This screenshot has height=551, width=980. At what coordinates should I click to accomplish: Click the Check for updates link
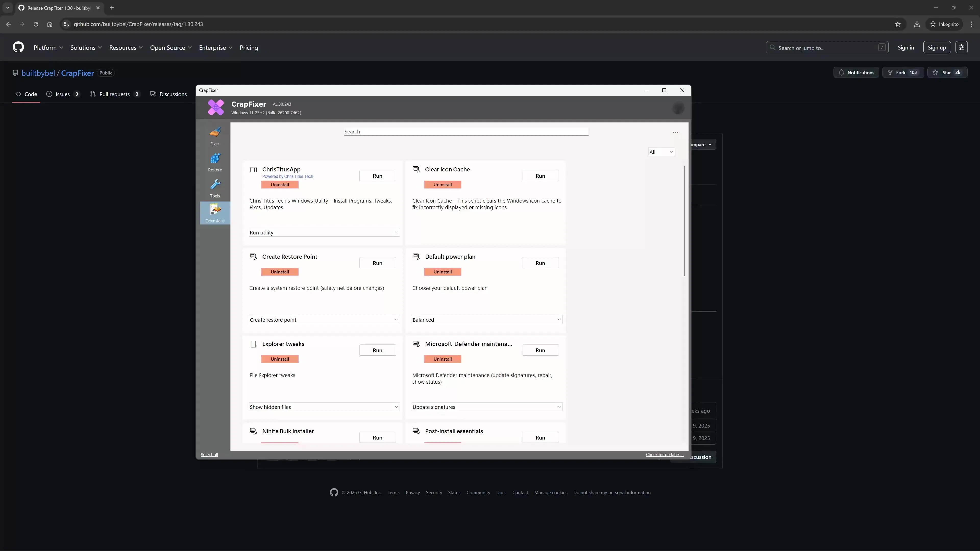tap(664, 454)
